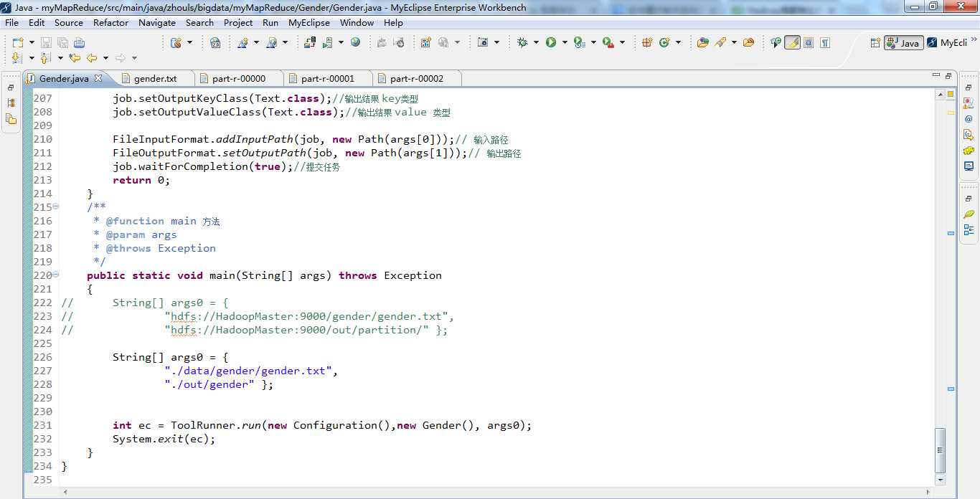This screenshot has width=980, height=499.
Task: Toggle Block Selection Mode icon
Action: coord(809,42)
